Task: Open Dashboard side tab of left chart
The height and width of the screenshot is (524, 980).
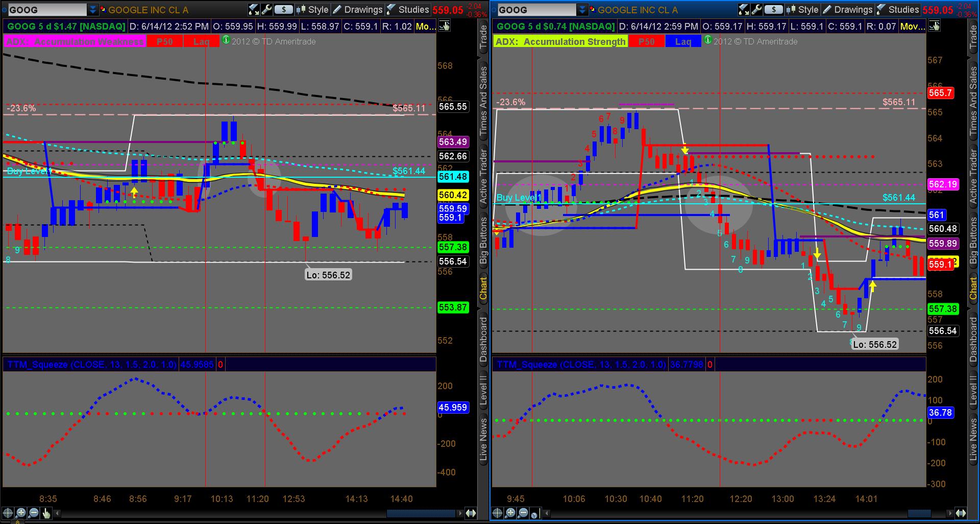Action: click(x=483, y=340)
